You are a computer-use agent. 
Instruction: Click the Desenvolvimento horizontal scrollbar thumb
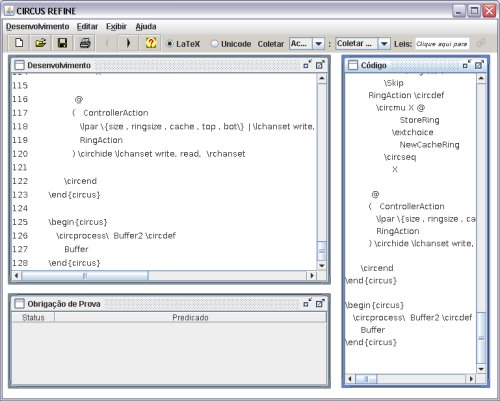pos(85,276)
